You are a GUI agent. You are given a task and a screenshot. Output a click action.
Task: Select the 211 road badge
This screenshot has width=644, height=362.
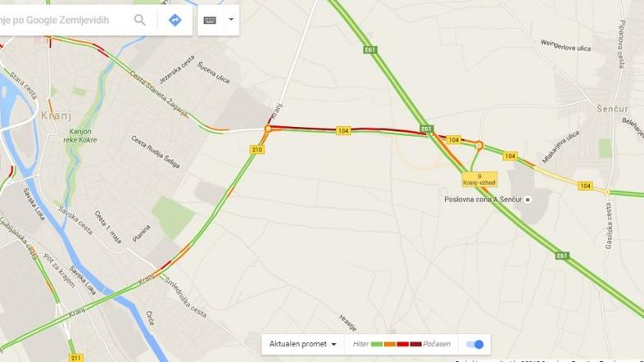click(76, 357)
